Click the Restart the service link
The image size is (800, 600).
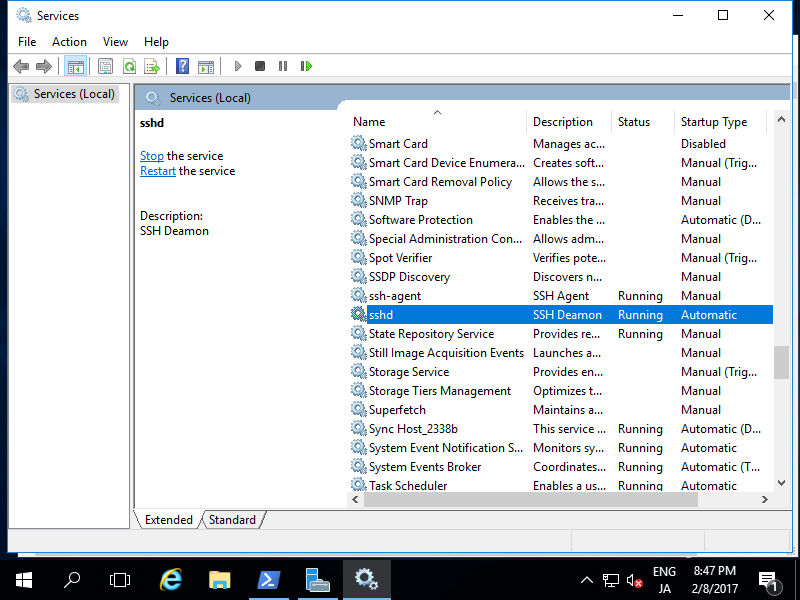click(158, 171)
